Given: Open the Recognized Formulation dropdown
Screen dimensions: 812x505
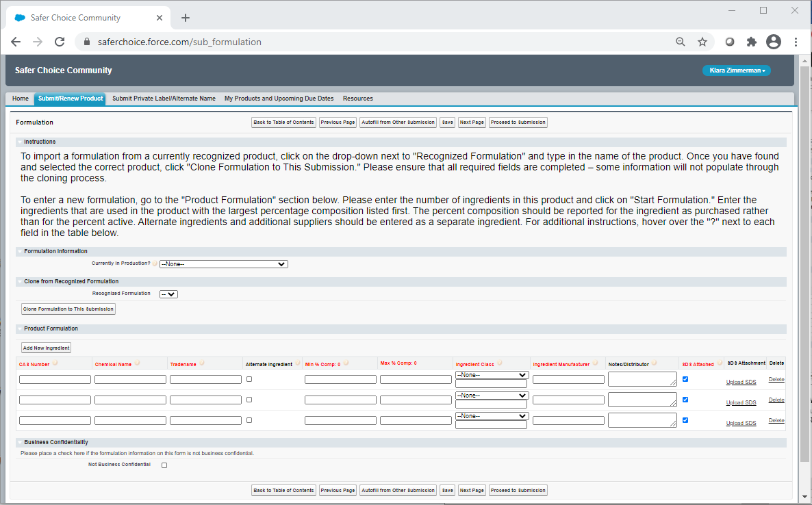Looking at the screenshot, I should coord(168,294).
